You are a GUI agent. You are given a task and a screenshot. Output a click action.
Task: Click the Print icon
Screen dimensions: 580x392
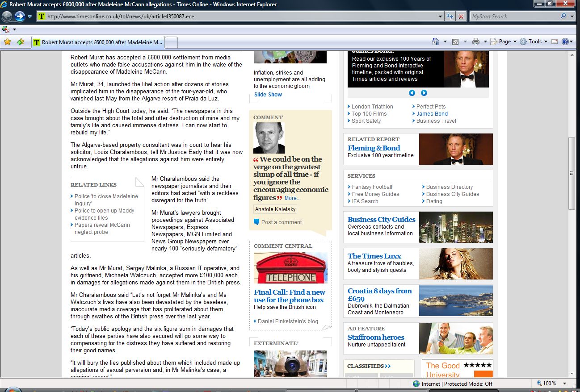[x=476, y=42]
